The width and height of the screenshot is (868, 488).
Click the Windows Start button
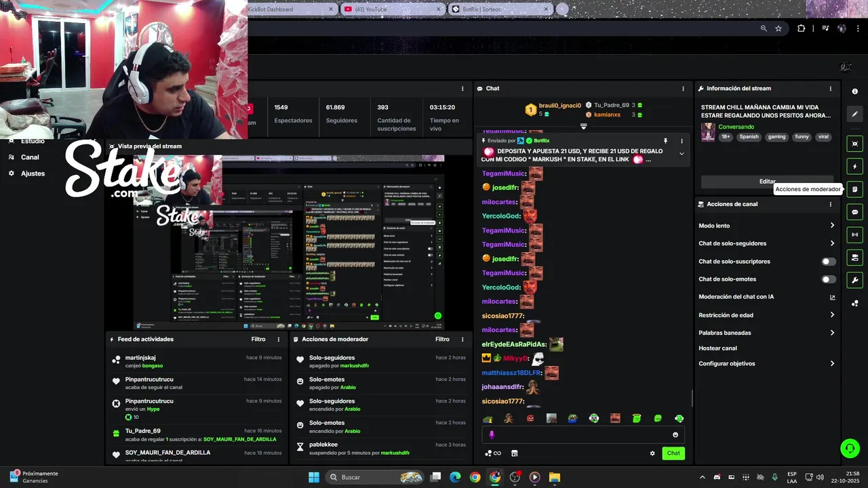tap(314, 477)
